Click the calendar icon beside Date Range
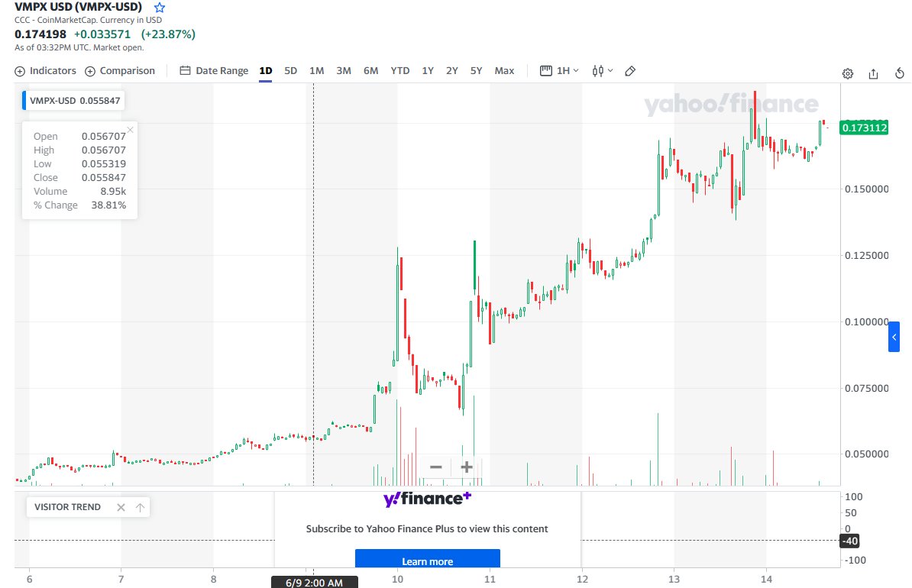This screenshot has height=588, width=912. pyautogui.click(x=185, y=71)
